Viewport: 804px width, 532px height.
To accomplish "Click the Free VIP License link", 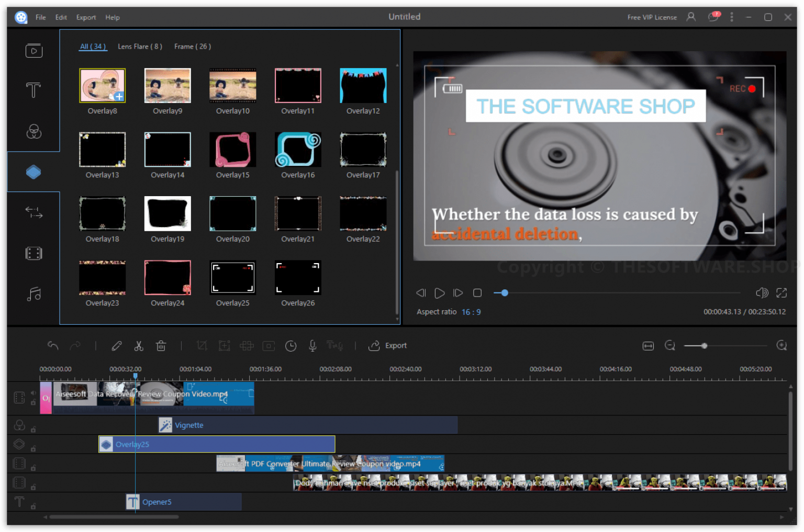I will 652,17.
